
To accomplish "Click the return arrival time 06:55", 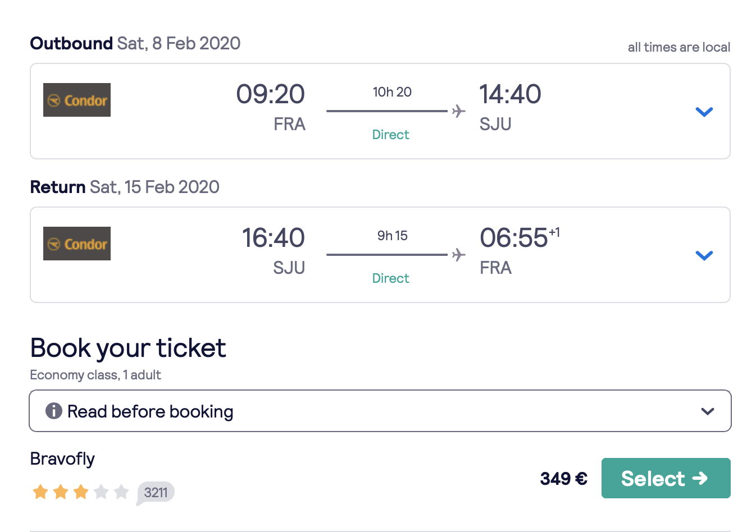I will point(514,237).
